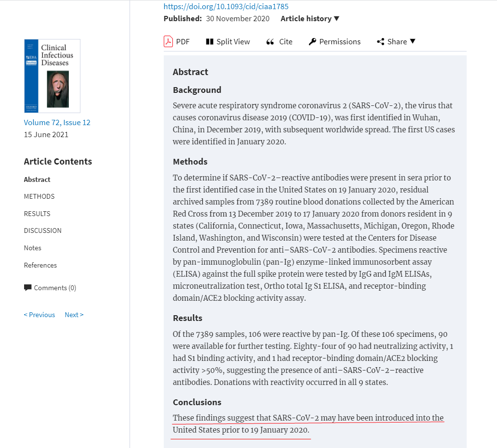Navigate to the RESULTS section
The image size is (497, 448).
point(37,214)
